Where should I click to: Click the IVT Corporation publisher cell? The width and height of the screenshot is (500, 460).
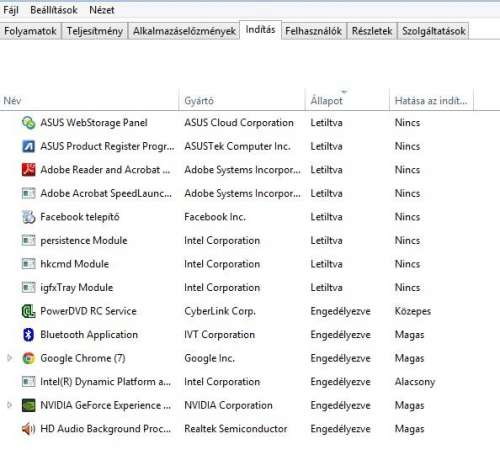coord(219,335)
